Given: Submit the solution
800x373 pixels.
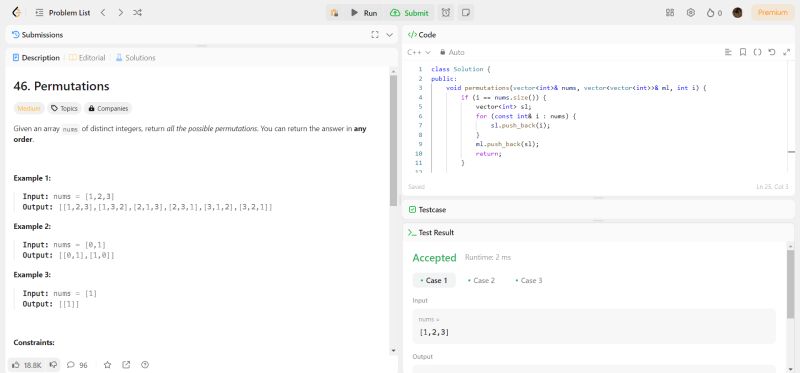Looking at the screenshot, I should (409, 13).
